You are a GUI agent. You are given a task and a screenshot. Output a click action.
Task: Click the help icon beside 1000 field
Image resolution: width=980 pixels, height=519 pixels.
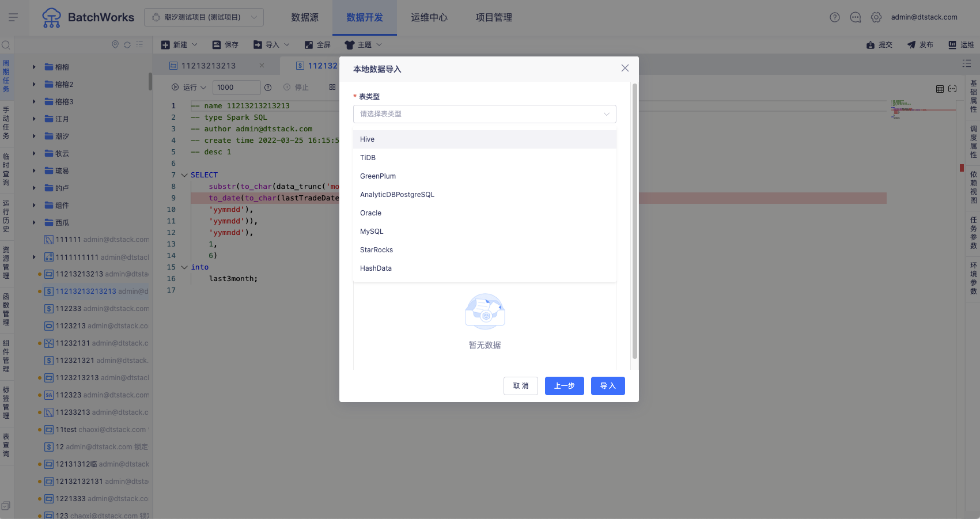pos(268,88)
